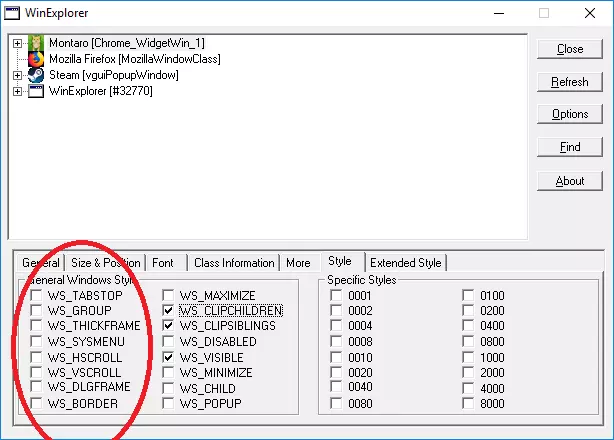Expand the Montaro tree node
Image resolution: width=614 pixels, height=440 pixels.
(x=17, y=43)
